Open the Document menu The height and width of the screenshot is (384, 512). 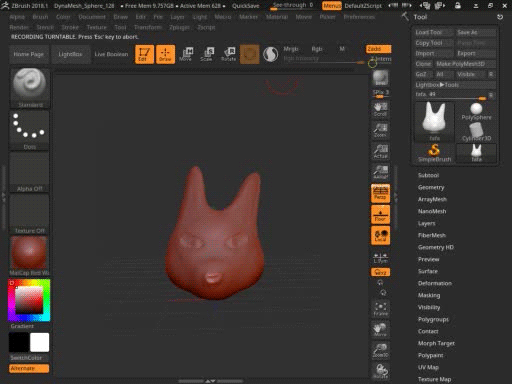pyautogui.click(x=92, y=17)
